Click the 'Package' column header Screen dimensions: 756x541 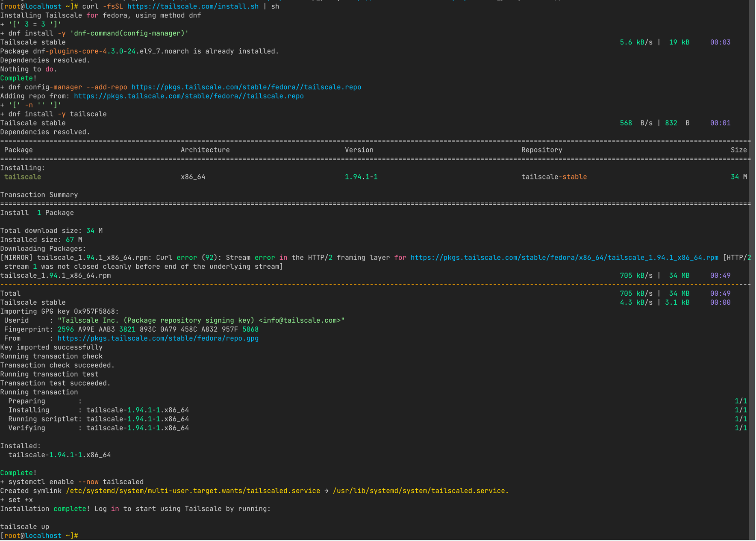coord(18,150)
